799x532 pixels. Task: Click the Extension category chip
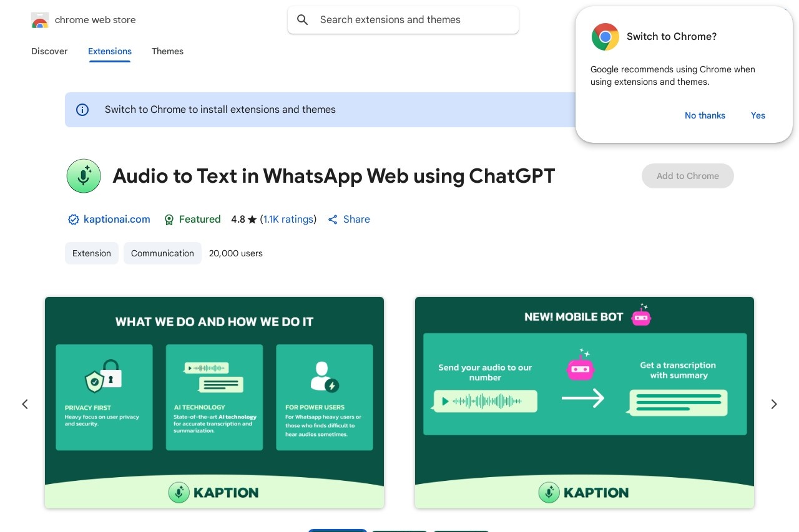(92, 253)
